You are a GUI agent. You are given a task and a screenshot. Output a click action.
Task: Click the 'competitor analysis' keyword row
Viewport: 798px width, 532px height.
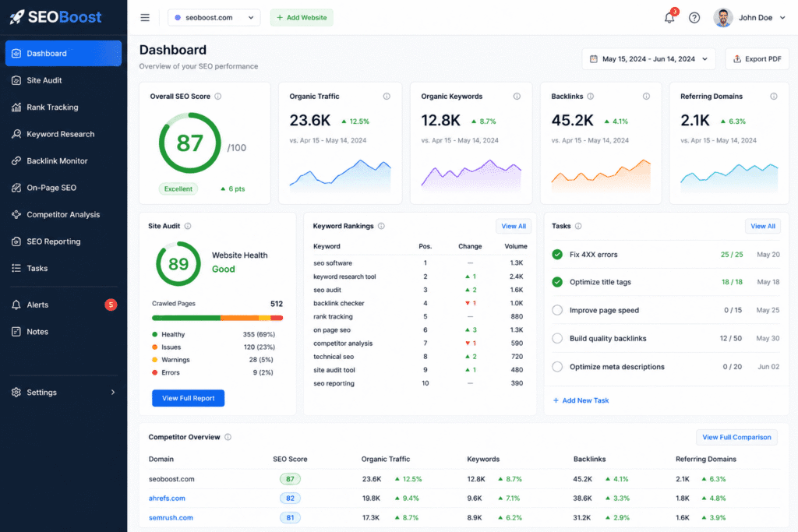coord(420,344)
